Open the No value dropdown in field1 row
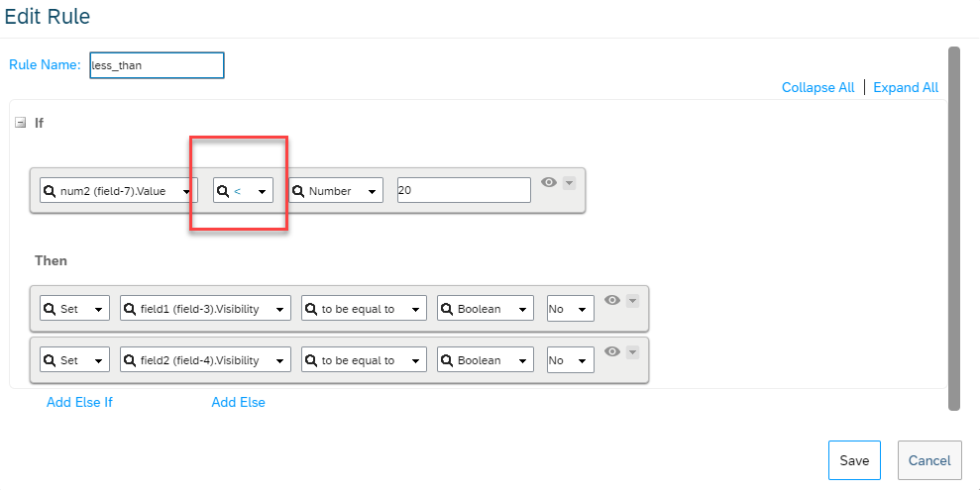 (571, 309)
